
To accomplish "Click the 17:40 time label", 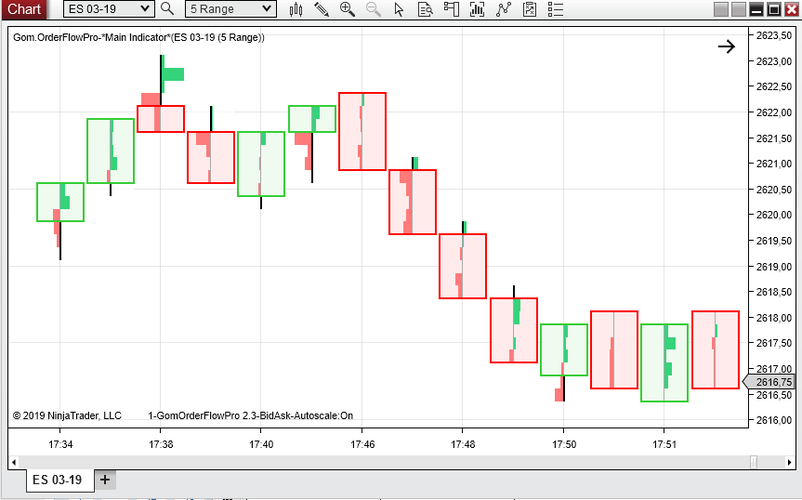I will click(x=261, y=444).
